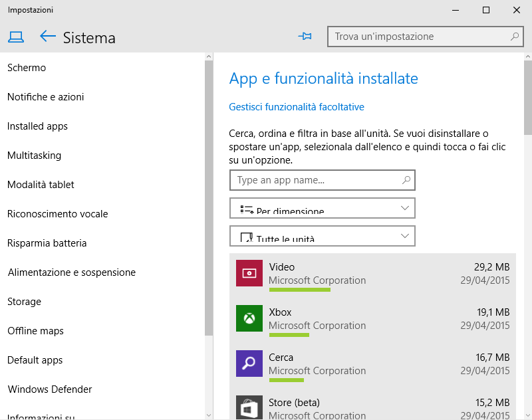532x420 pixels.
Task: Click Gestisci funzionalità facoltative link
Action: [x=297, y=107]
